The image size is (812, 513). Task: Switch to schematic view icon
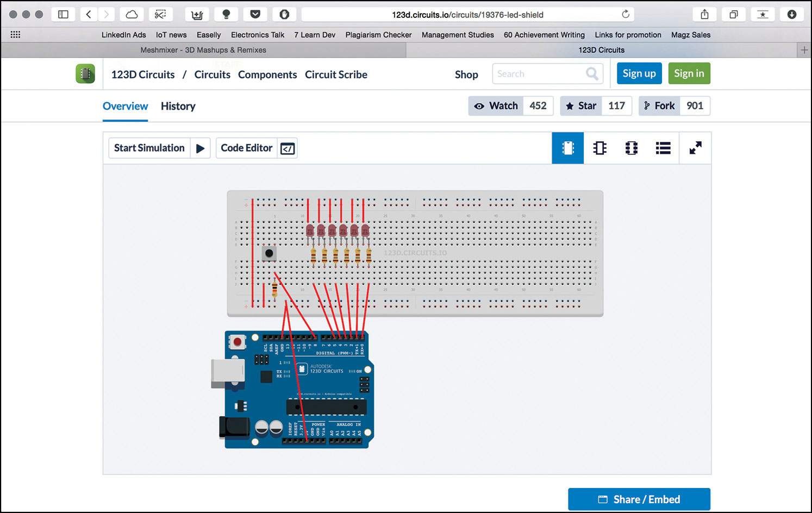[x=599, y=148]
